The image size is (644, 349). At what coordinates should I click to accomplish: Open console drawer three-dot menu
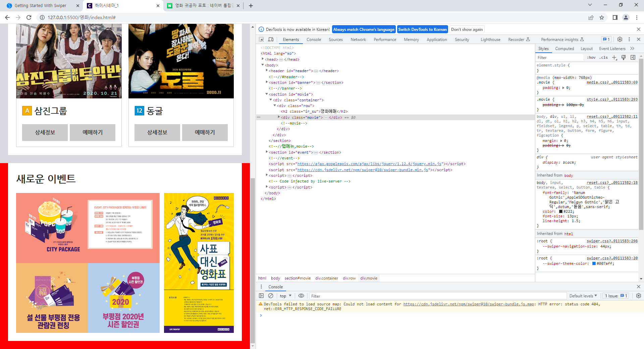[x=261, y=287]
